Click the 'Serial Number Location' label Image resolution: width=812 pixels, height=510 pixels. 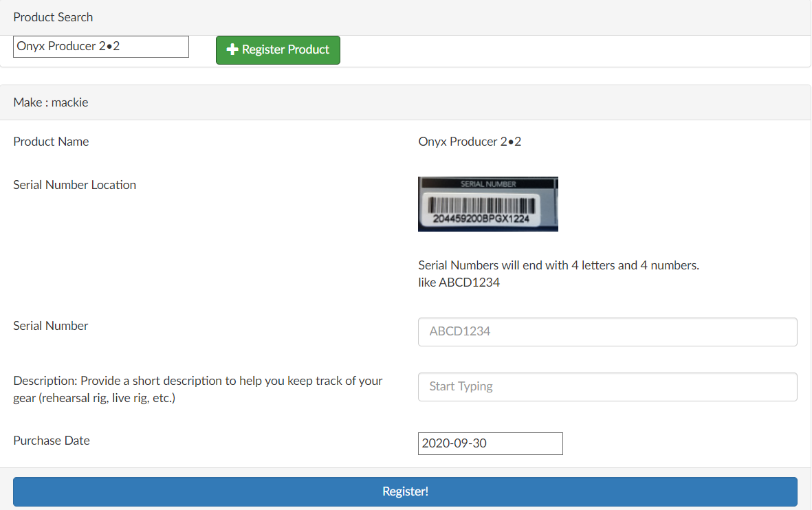tap(74, 185)
